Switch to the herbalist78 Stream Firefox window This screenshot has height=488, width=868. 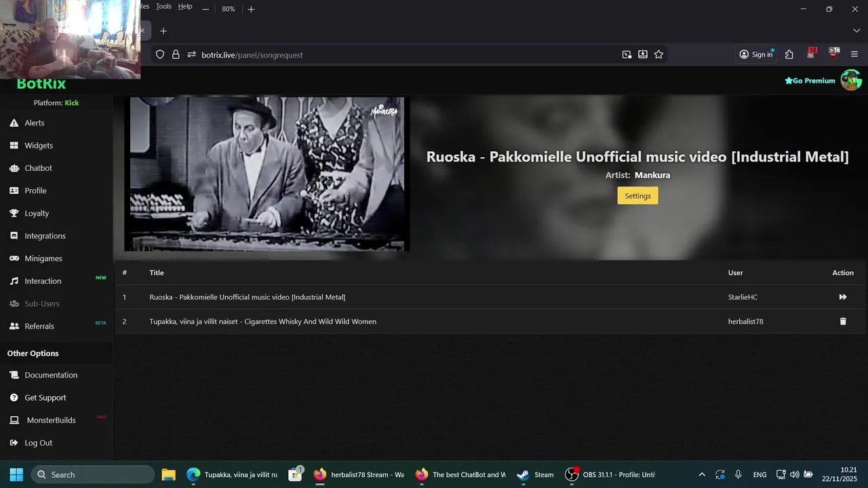coord(359,474)
